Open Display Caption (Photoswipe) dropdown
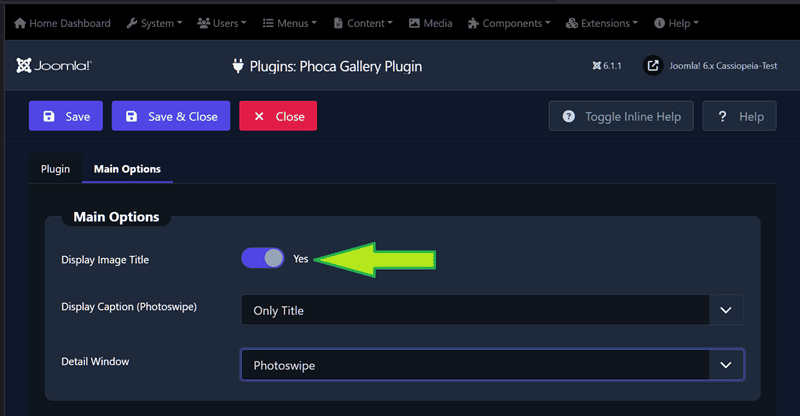 pos(492,310)
